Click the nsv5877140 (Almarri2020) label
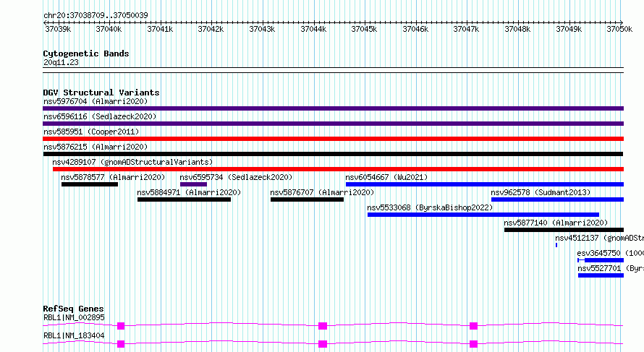 point(556,223)
